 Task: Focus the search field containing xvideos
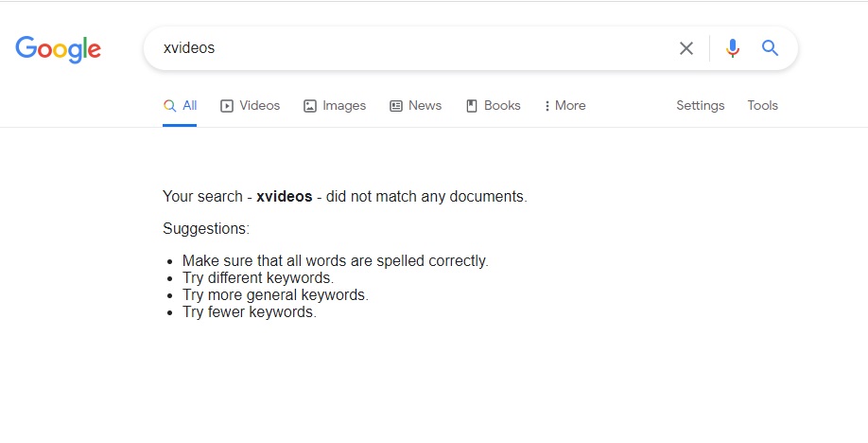tap(409, 48)
